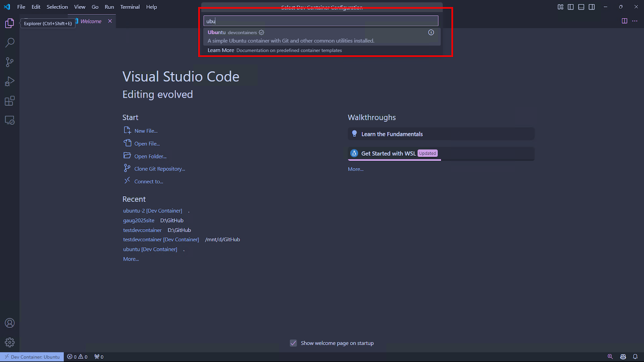The height and width of the screenshot is (362, 644).
Task: Open recent ubuntu [Dev Container]
Action: tap(150, 249)
